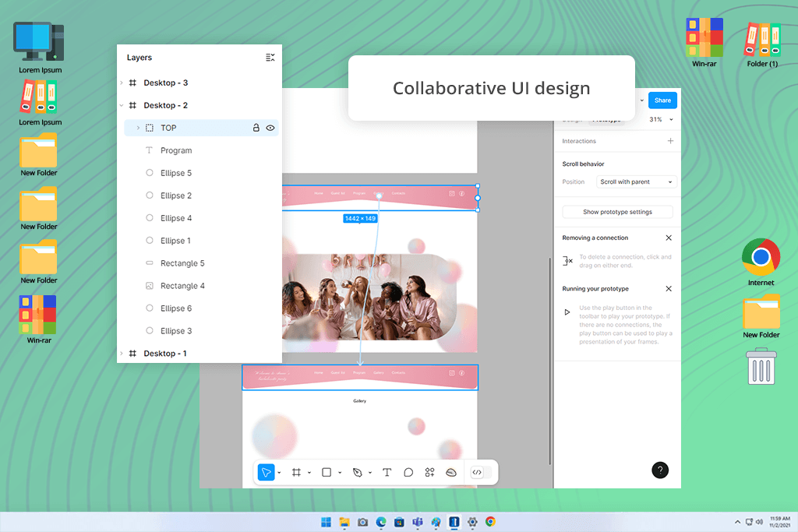
Task: Expand the TOP group layer
Action: (x=138, y=128)
